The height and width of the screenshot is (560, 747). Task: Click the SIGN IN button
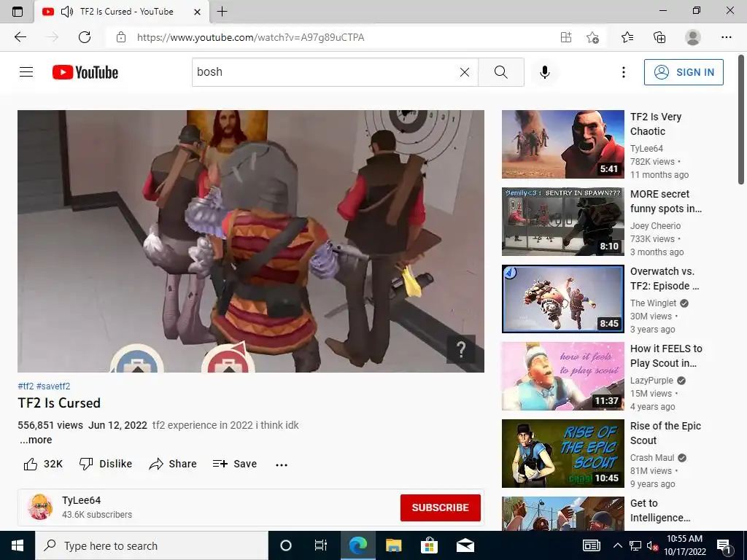(684, 72)
